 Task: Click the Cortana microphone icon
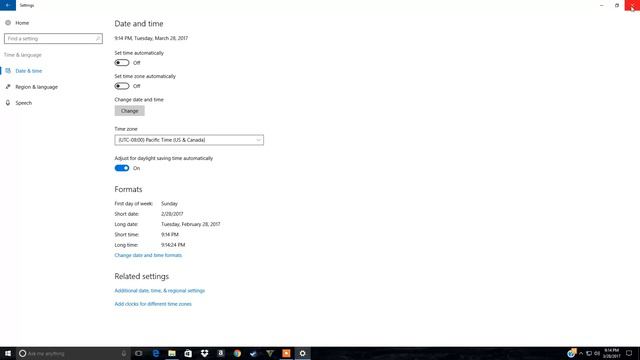click(x=124, y=353)
